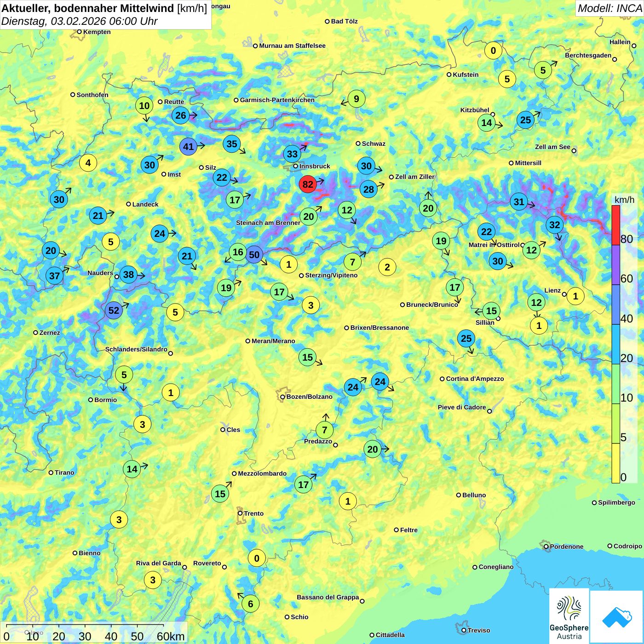
Task: Select the 37 km/h station marker
Action: pos(54,276)
